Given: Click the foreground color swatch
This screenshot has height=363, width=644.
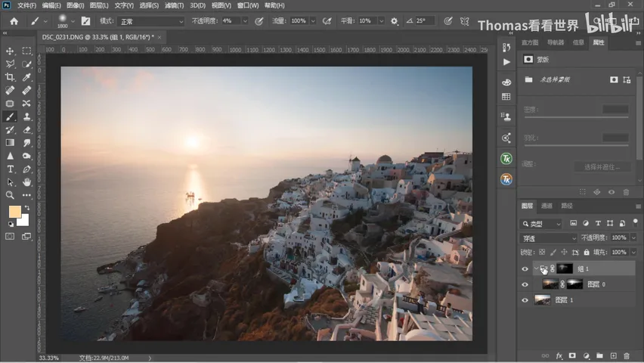Looking at the screenshot, I should (x=15, y=212).
